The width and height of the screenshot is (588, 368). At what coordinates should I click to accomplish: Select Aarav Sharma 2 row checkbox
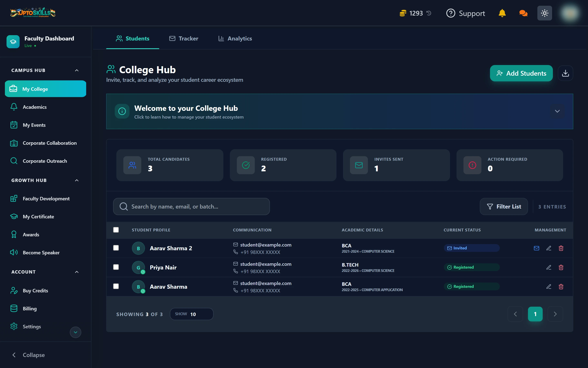pyautogui.click(x=116, y=248)
